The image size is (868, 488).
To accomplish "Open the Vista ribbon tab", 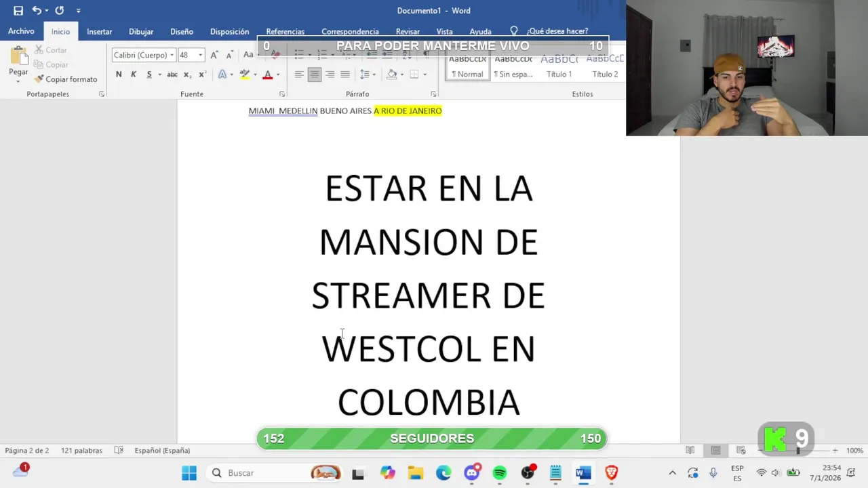I will pyautogui.click(x=444, y=31).
